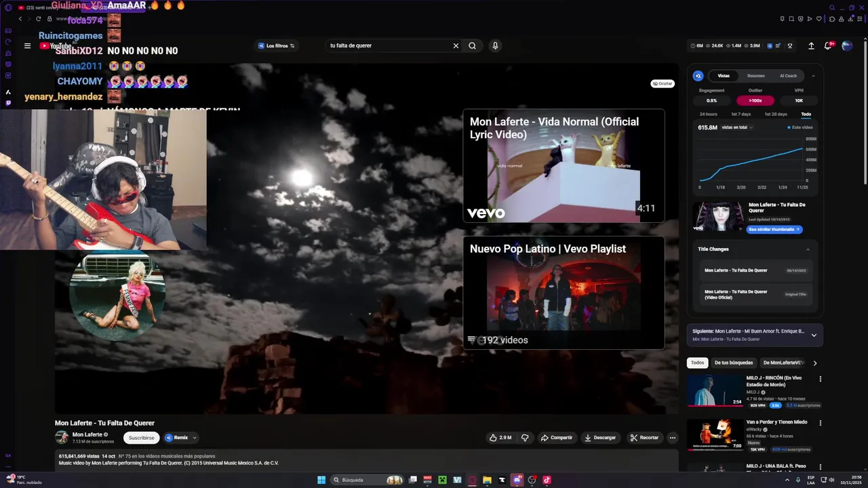Viewport: 868px width, 488px height.
Task: Open the upload/create arrow icon
Action: [x=811, y=46]
